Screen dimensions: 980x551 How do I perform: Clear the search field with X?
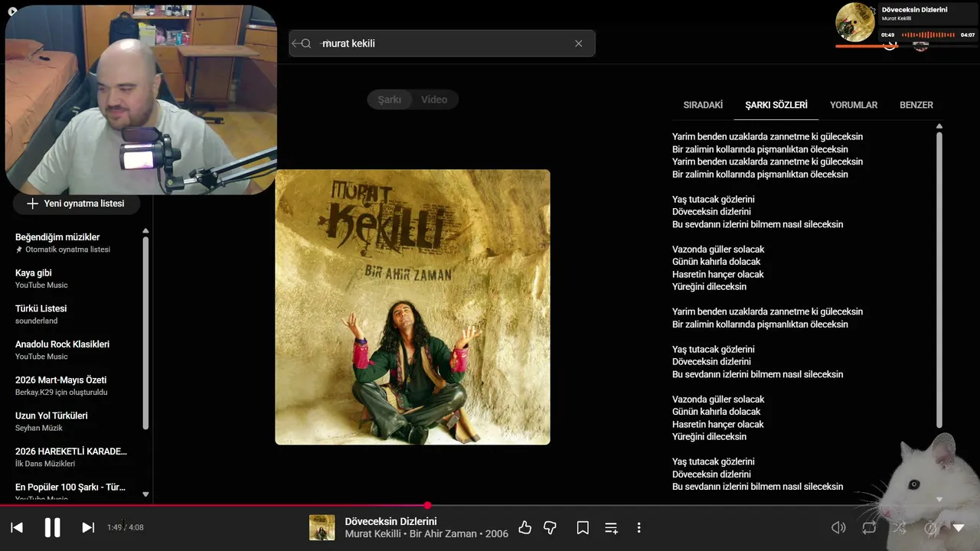click(579, 44)
